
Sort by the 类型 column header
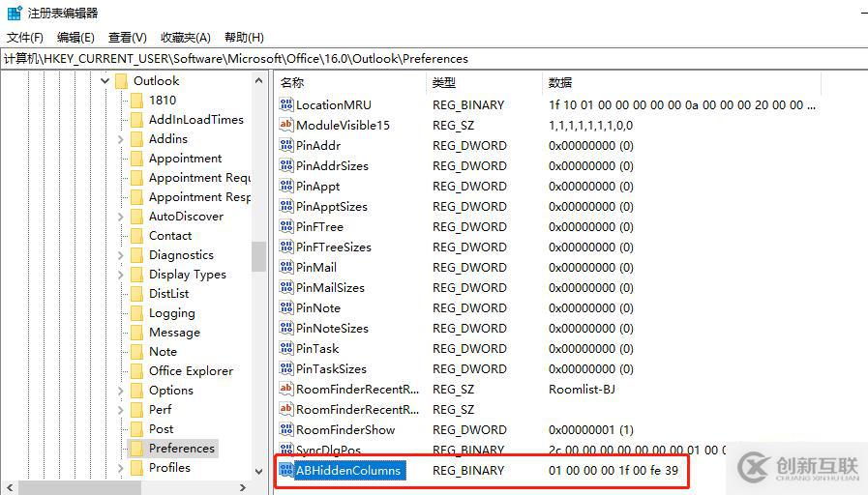485,83
